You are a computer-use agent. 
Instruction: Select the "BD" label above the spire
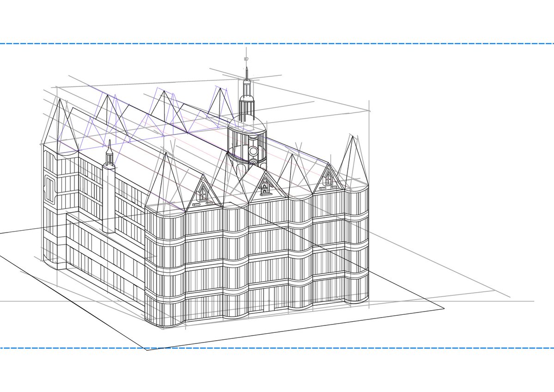click(x=246, y=59)
